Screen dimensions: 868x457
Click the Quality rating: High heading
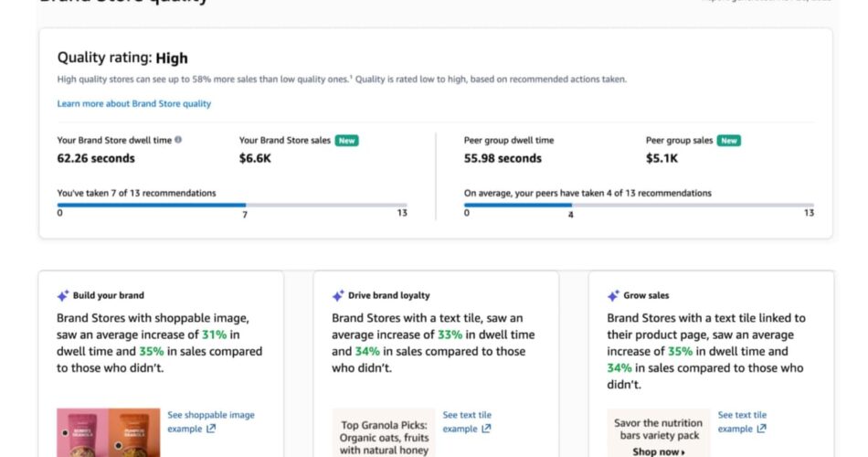(x=122, y=58)
